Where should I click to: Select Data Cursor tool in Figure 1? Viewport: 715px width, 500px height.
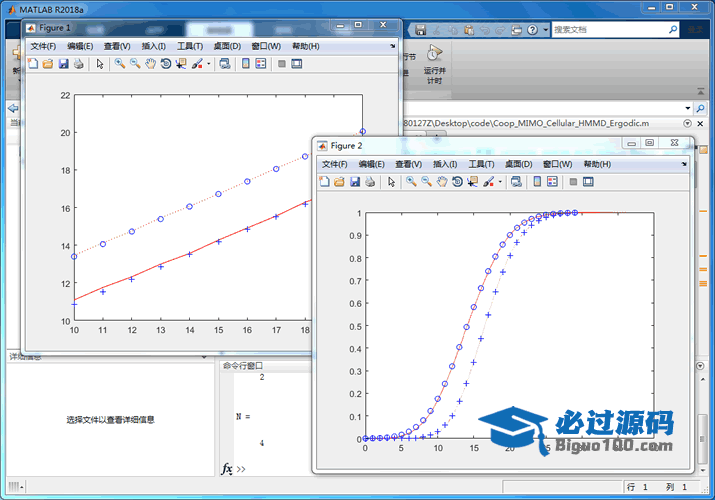[x=181, y=64]
